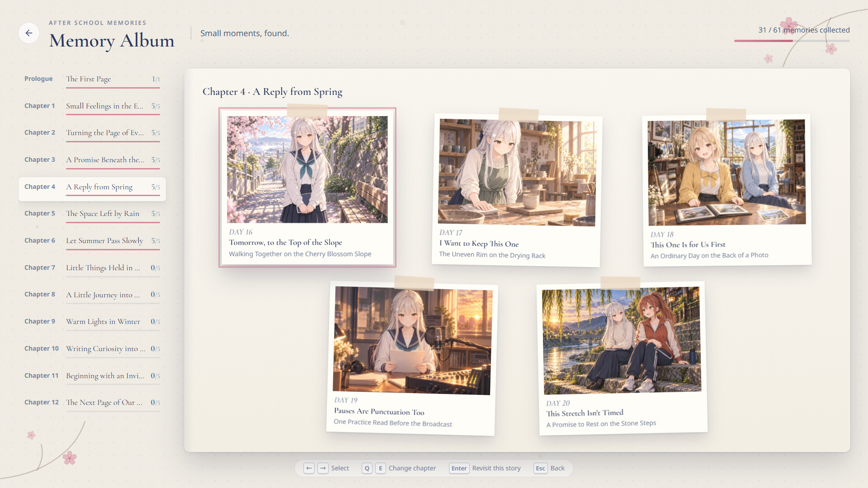Click the memories collected progress bar
Viewport: 868px width, 488px height.
792,41
